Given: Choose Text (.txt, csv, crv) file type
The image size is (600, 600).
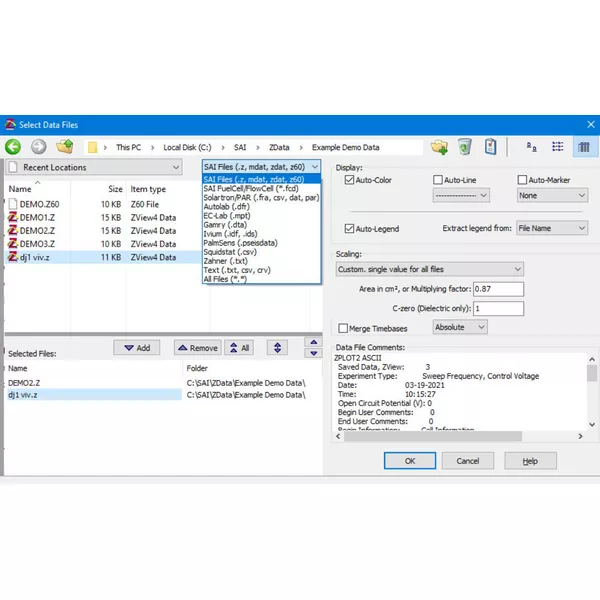Looking at the screenshot, I should 261,270.
